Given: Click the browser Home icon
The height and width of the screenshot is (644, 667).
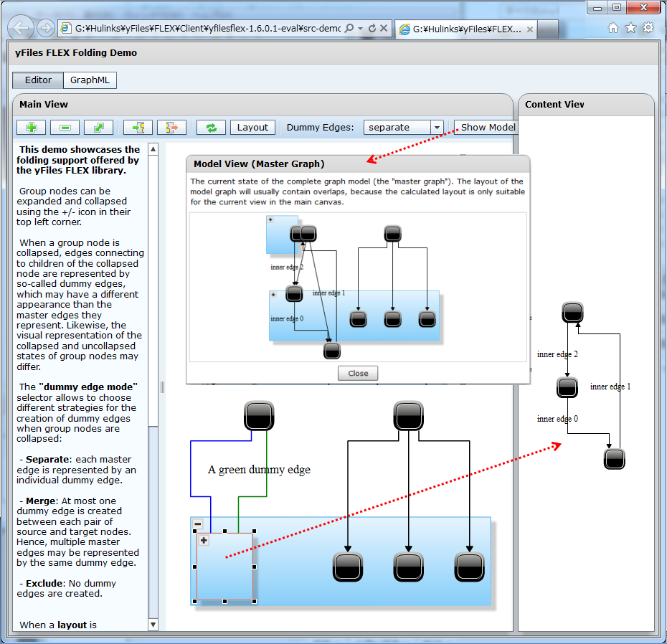Looking at the screenshot, I should point(613,28).
